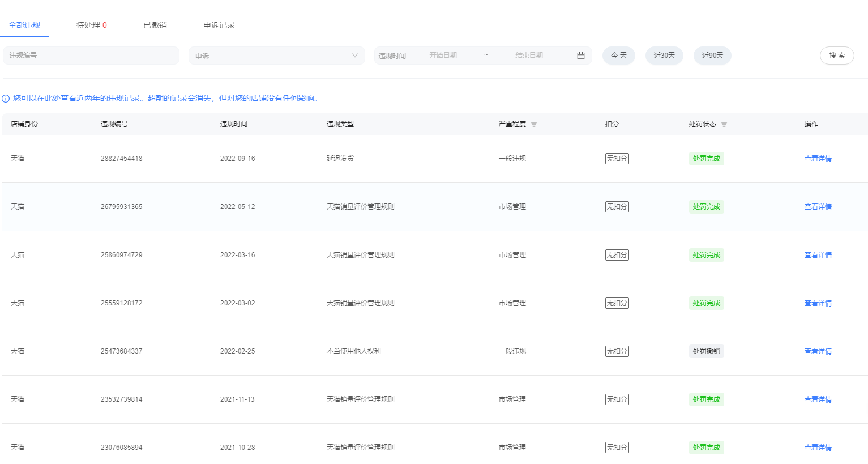The height and width of the screenshot is (464, 868).
Task: Click the 搜索 button
Action: point(837,56)
